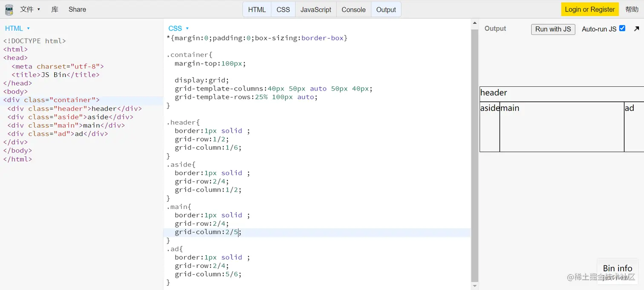The width and height of the screenshot is (644, 290).
Task: Toggle the Auto-run JS checkbox
Action: coord(622,28)
